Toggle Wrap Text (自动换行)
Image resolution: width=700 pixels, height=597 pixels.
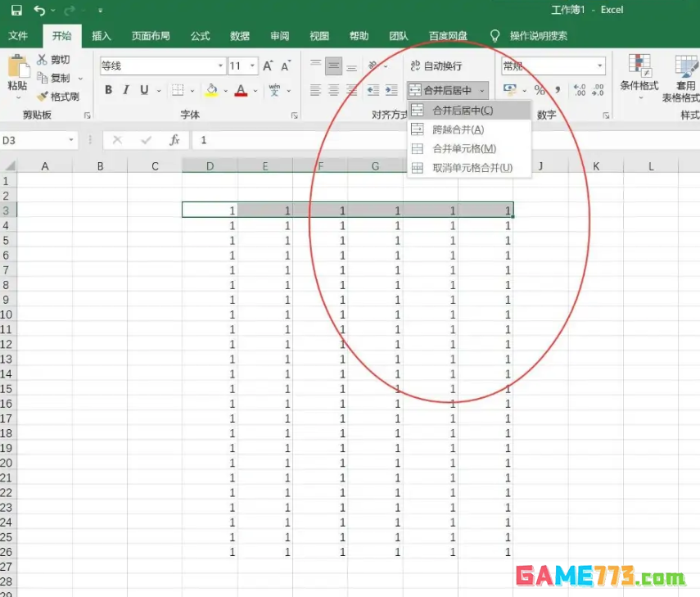coord(436,66)
